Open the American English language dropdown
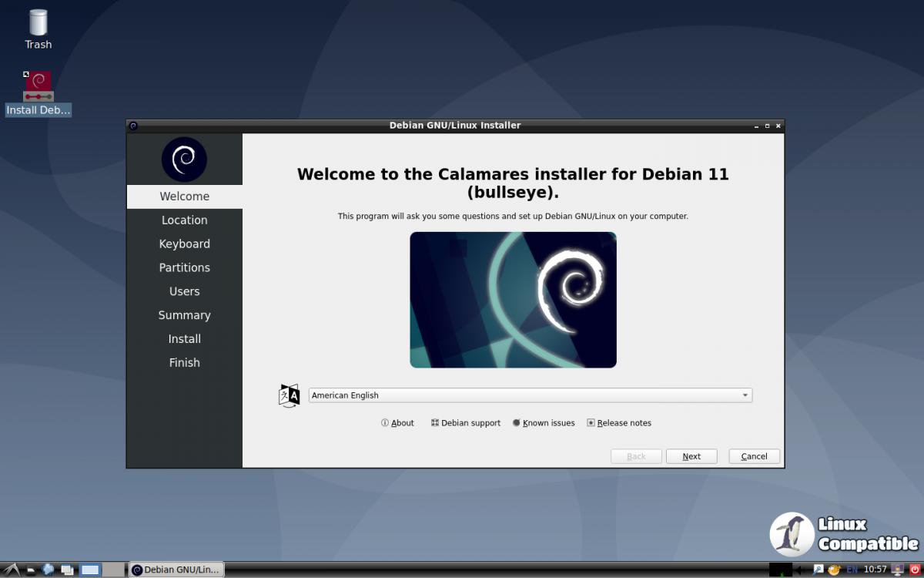 pyautogui.click(x=530, y=395)
